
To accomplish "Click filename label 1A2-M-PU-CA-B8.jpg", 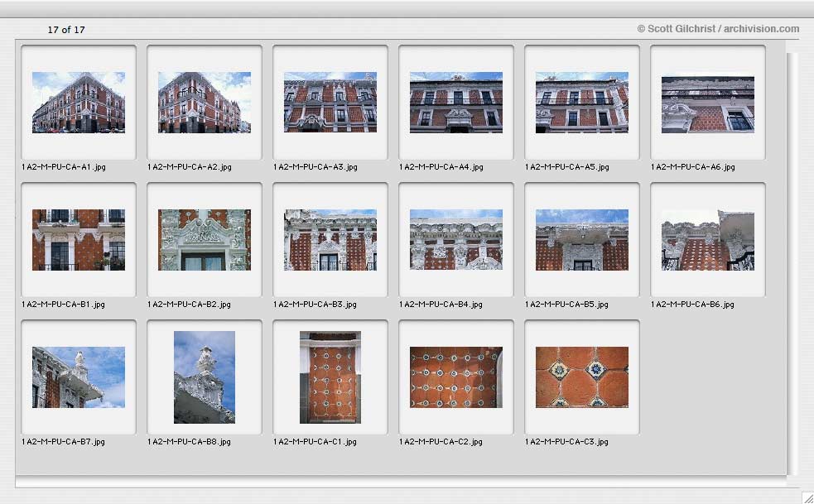I will click(x=190, y=442).
